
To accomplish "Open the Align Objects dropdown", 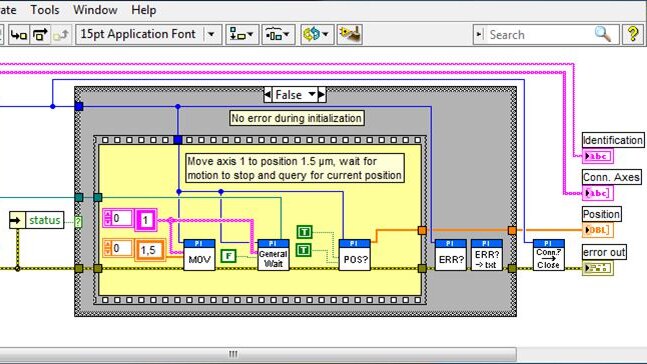I will pyautogui.click(x=242, y=34).
